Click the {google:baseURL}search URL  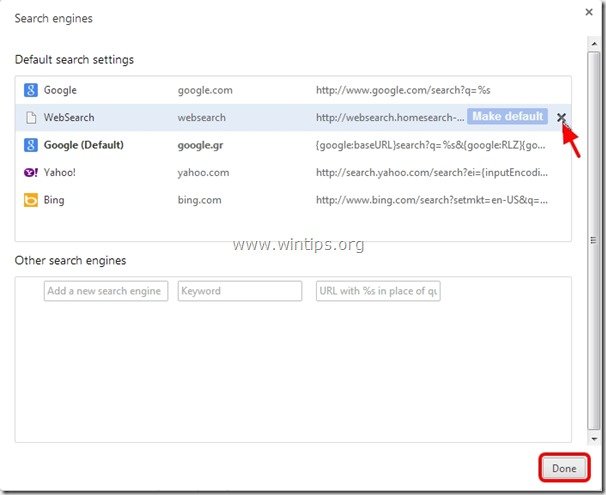tap(431, 145)
